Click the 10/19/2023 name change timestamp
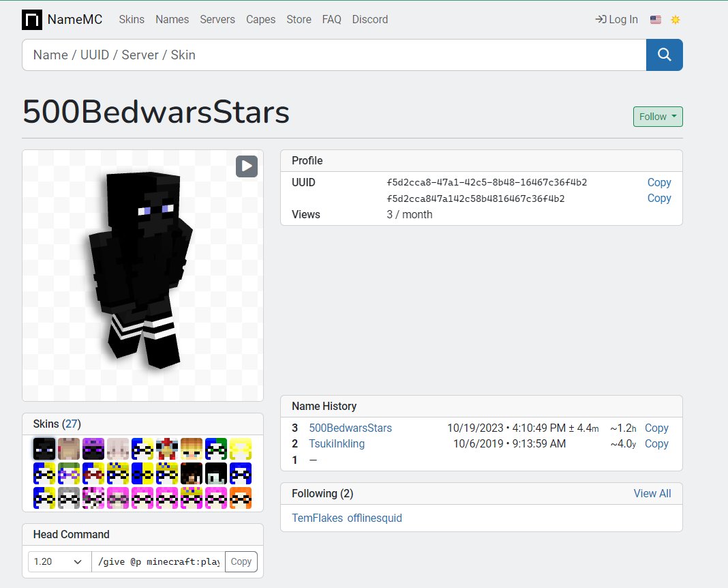 pyautogui.click(x=523, y=428)
